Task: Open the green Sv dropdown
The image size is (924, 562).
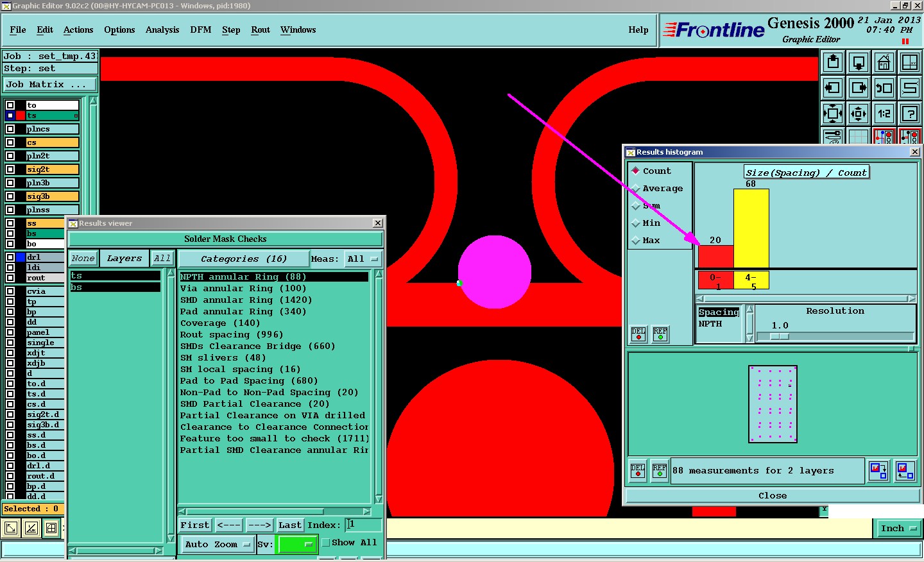Action: tap(298, 544)
